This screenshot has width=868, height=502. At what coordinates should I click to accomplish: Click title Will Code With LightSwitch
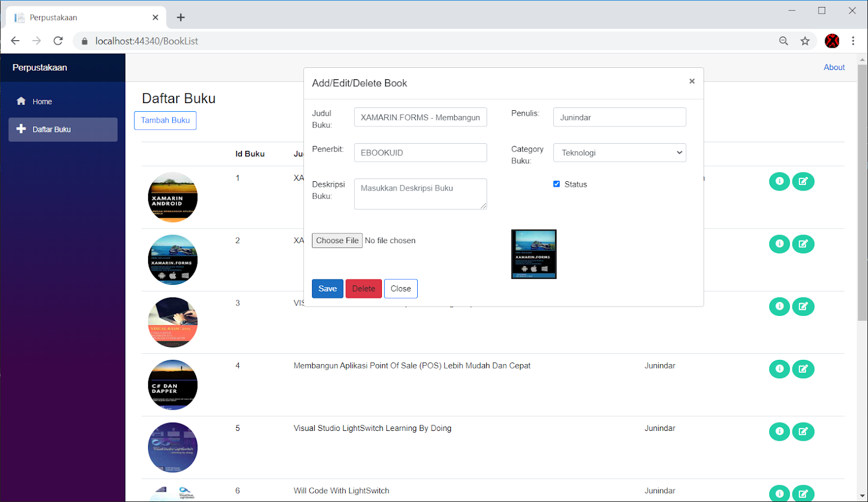[x=341, y=491]
